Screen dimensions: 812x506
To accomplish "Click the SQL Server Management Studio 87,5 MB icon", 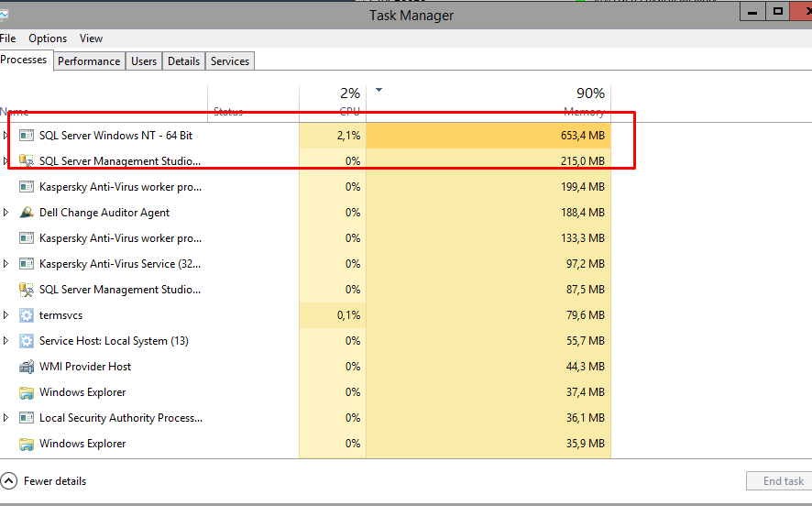I will 27,290.
